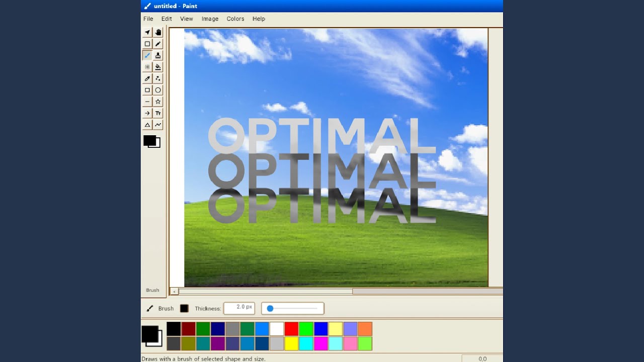Pick the pink color swatch

[350, 343]
